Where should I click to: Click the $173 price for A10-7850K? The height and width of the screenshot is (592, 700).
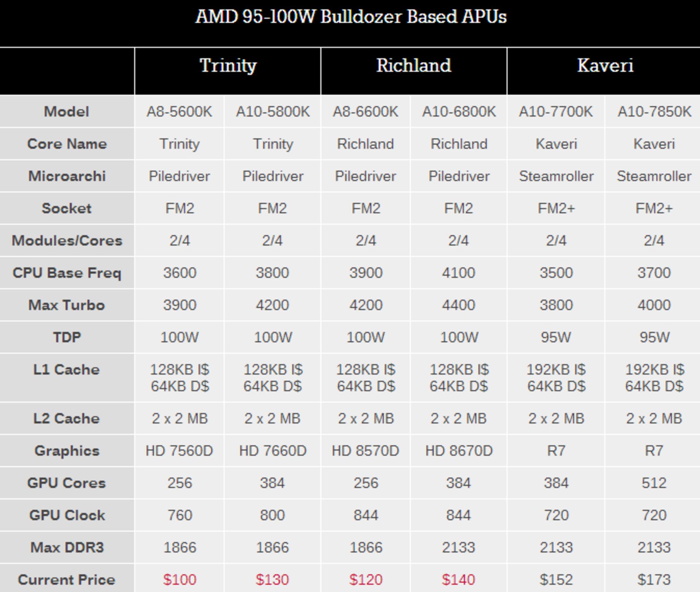pos(654,579)
